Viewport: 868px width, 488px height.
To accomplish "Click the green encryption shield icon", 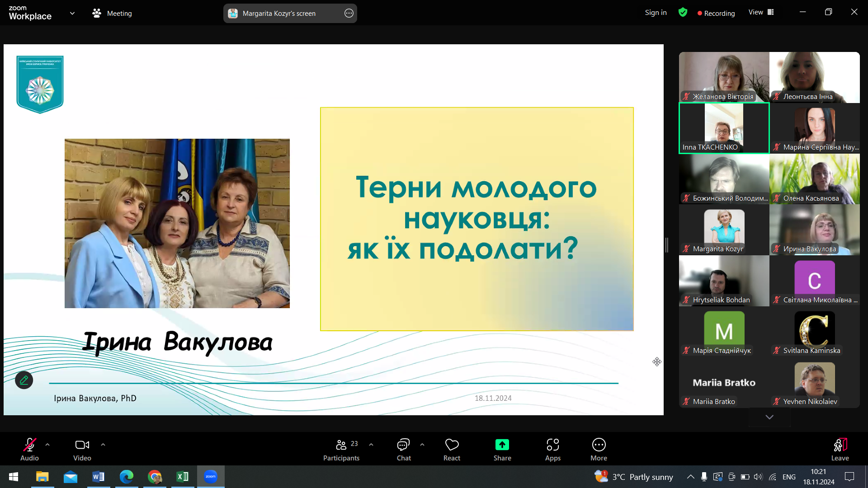I will coord(683,13).
